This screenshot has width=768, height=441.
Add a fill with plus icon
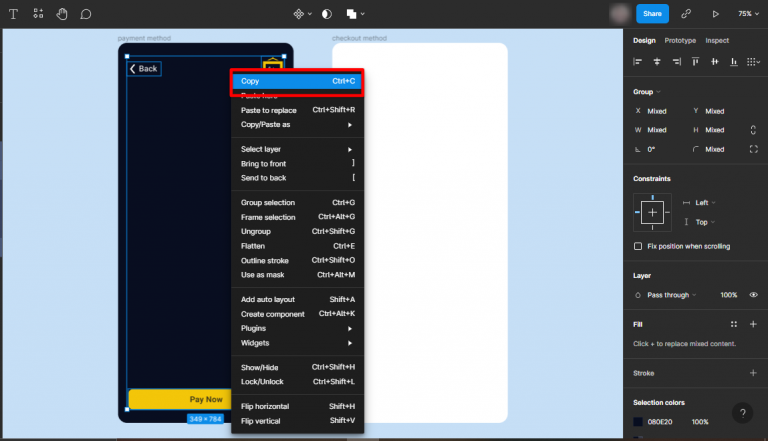pos(753,324)
